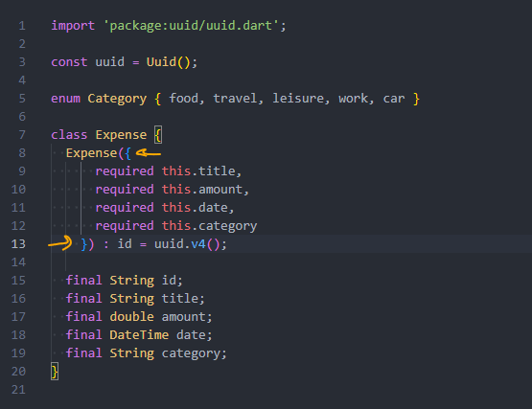This screenshot has height=409, width=532.
Task: Click the 'leisure' enum value
Action: [x=298, y=99]
